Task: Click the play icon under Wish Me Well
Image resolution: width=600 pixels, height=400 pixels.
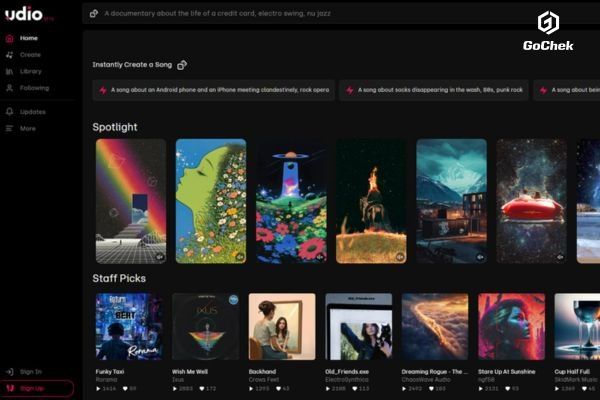Action: pyautogui.click(x=175, y=389)
